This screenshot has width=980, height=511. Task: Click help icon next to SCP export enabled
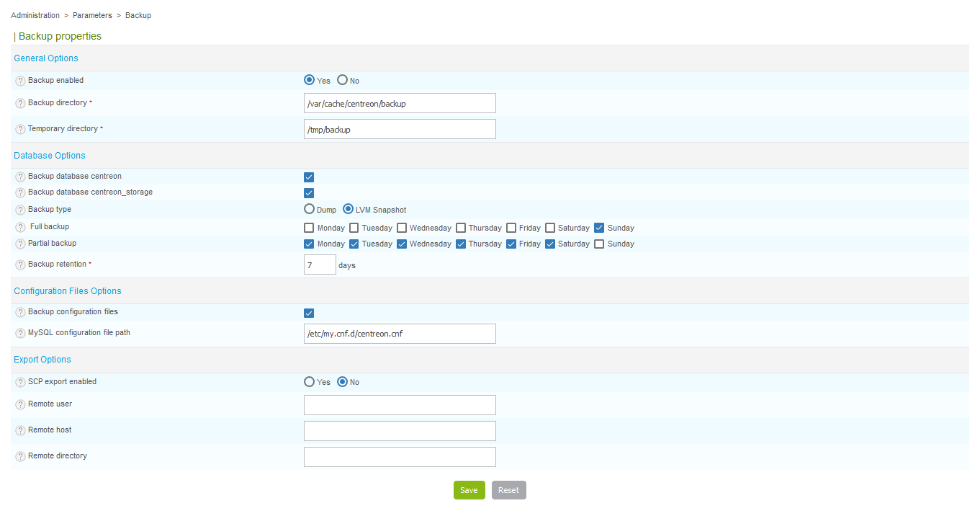[20, 382]
